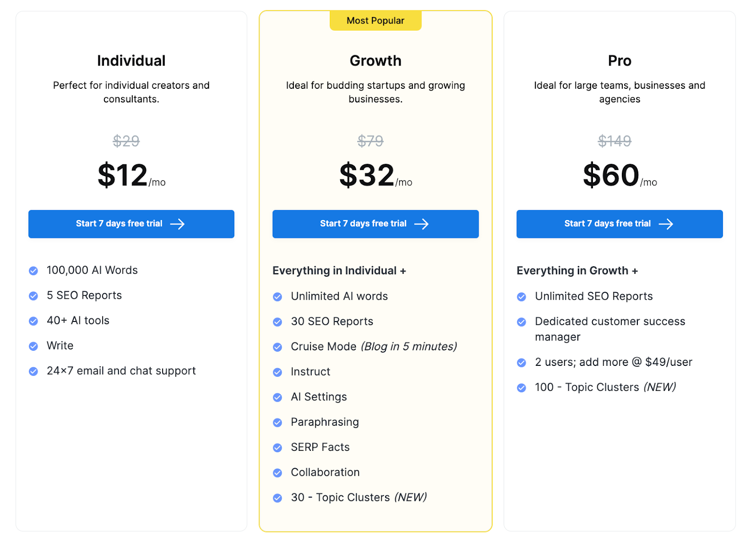The image size is (756, 541).
Task: Start 7 days free trial for Individual
Action: (131, 224)
